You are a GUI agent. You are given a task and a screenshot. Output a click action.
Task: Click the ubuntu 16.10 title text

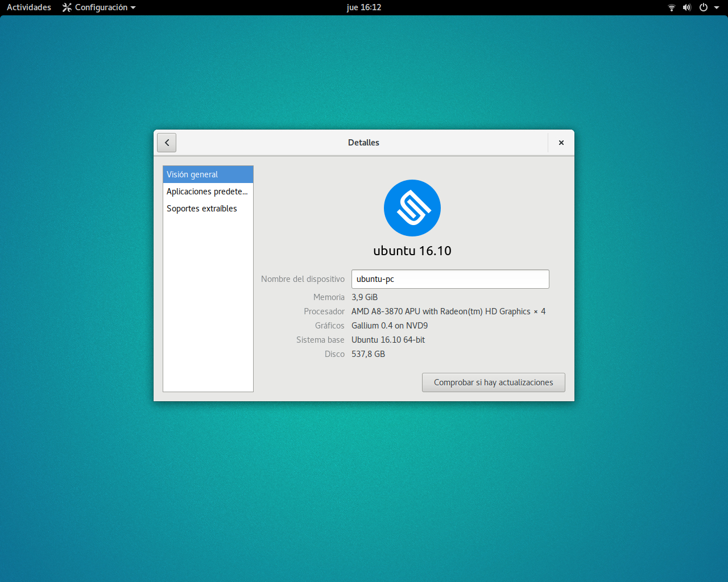click(412, 251)
